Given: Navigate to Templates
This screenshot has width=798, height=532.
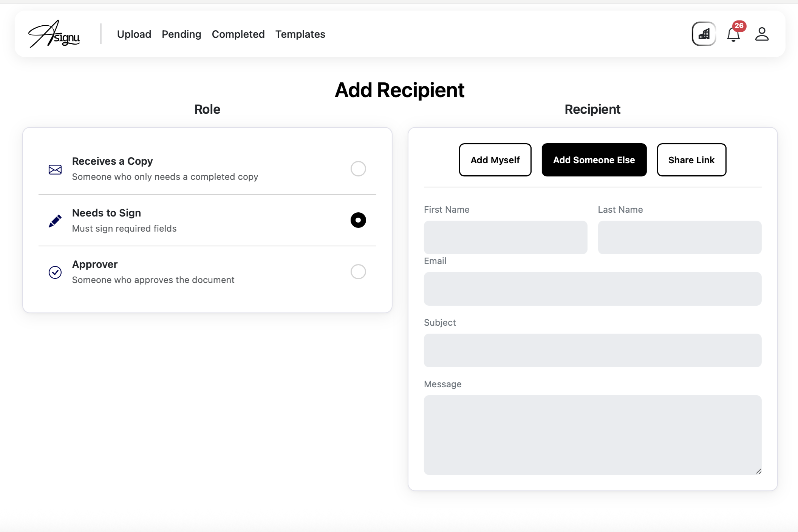Looking at the screenshot, I should point(300,34).
